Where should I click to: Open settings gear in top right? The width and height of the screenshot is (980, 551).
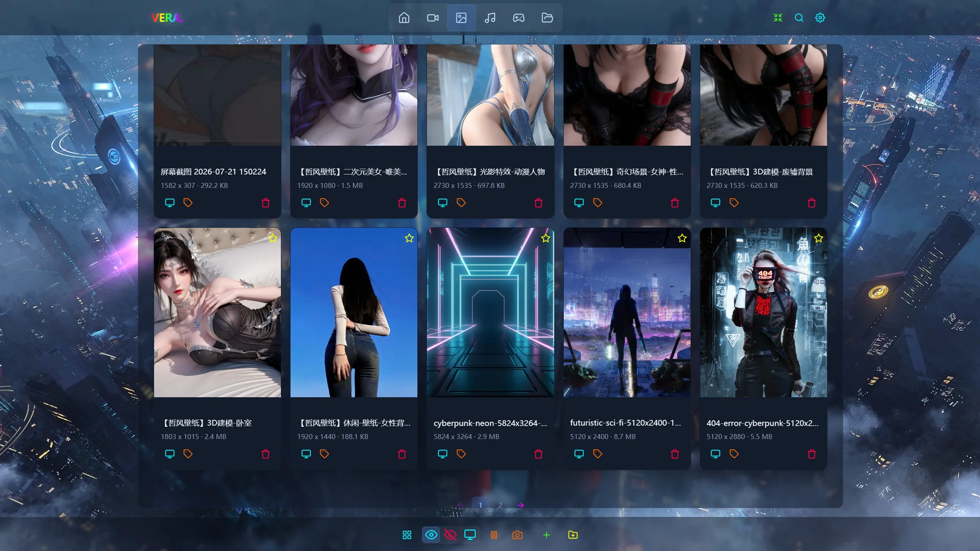point(820,18)
